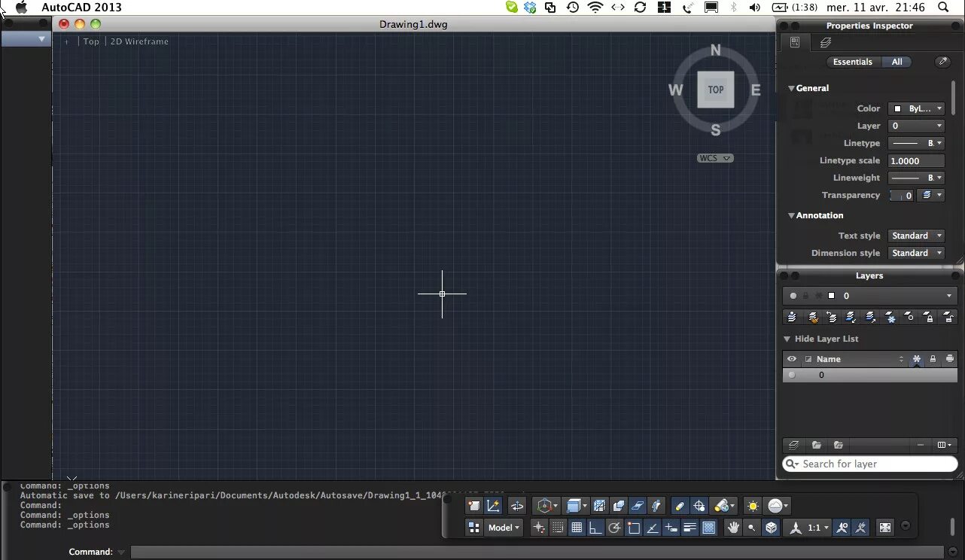This screenshot has height=560, width=965.
Task: Toggle auto-add annotation scales icon
Action: (862, 528)
